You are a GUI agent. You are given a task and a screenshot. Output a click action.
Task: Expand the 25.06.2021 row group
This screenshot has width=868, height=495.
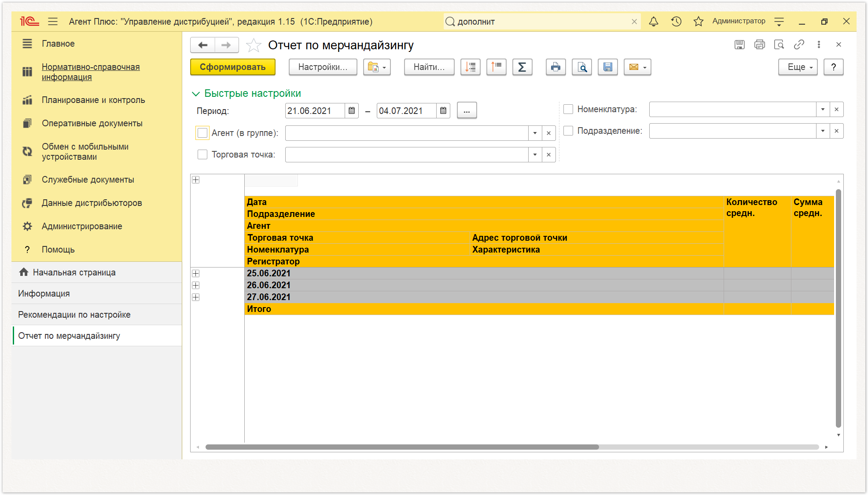coord(196,274)
